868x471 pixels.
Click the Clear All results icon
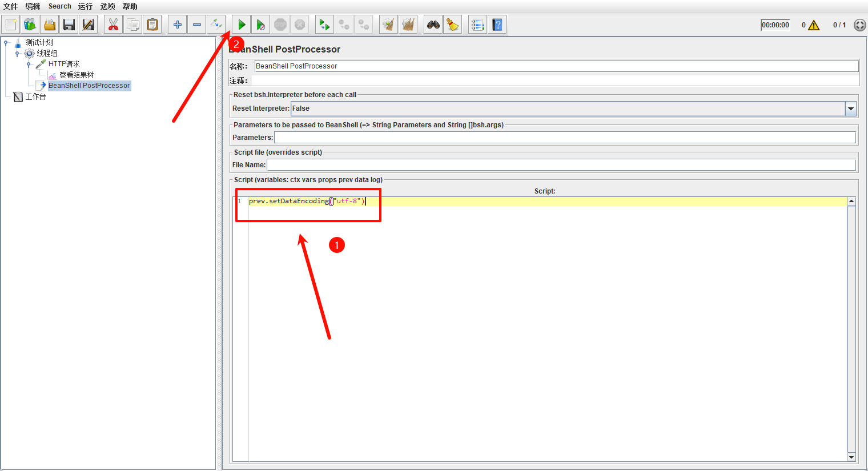pyautogui.click(x=408, y=25)
